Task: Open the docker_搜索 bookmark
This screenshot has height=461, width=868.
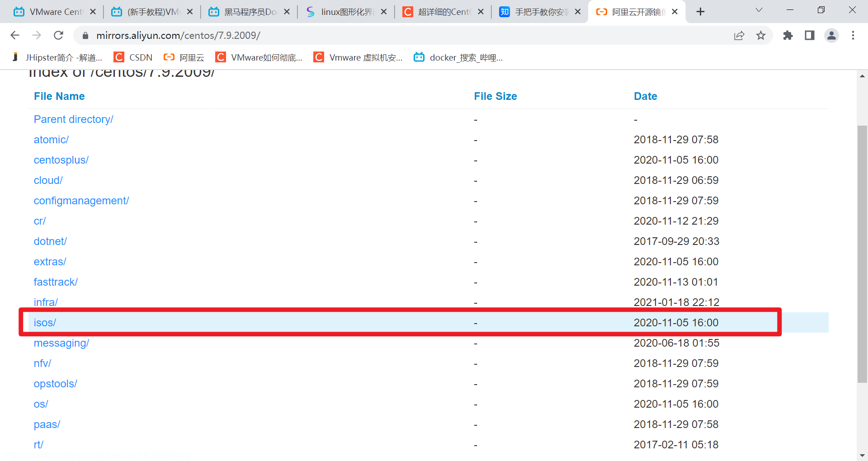Action: pos(458,57)
